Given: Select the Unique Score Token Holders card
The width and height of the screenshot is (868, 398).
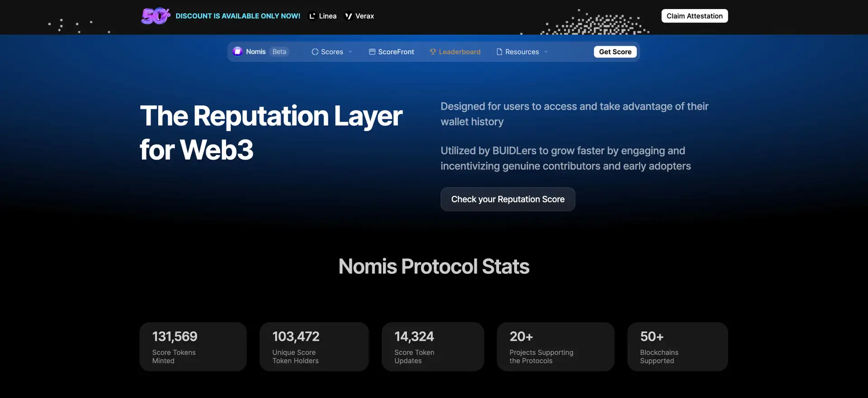Looking at the screenshot, I should pos(314,346).
